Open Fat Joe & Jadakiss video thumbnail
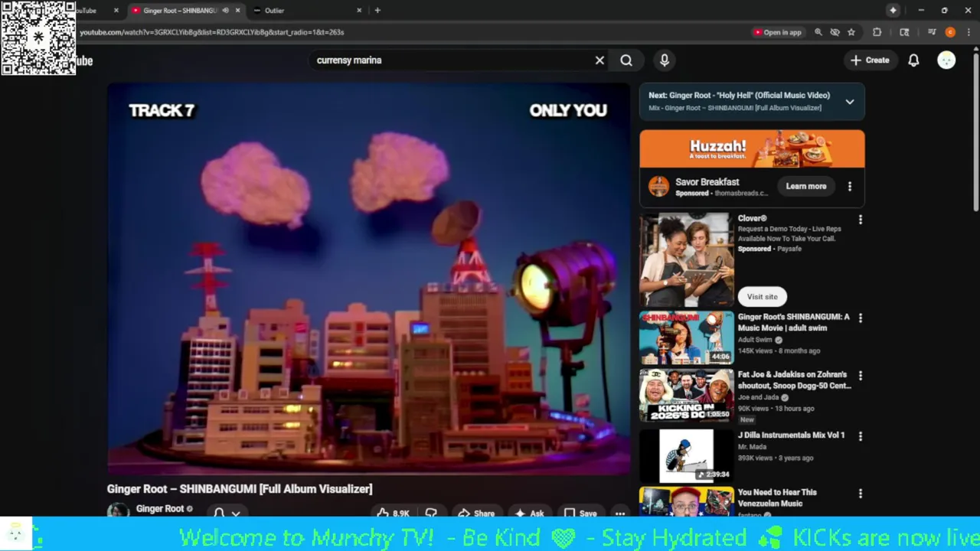The width and height of the screenshot is (980, 551). pos(686,396)
